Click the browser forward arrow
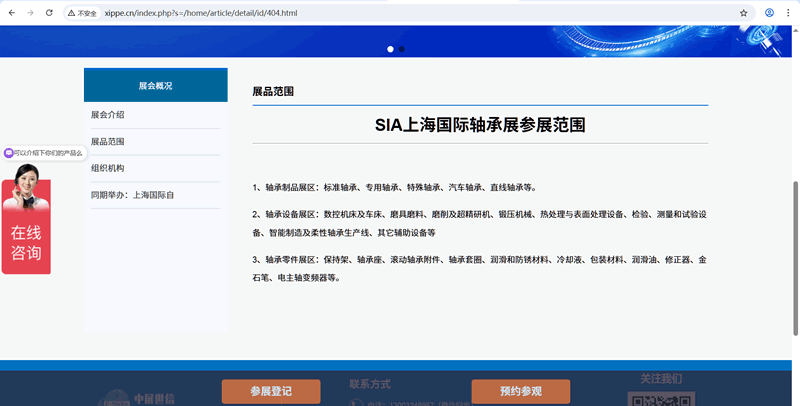The width and height of the screenshot is (800, 406). (30, 13)
